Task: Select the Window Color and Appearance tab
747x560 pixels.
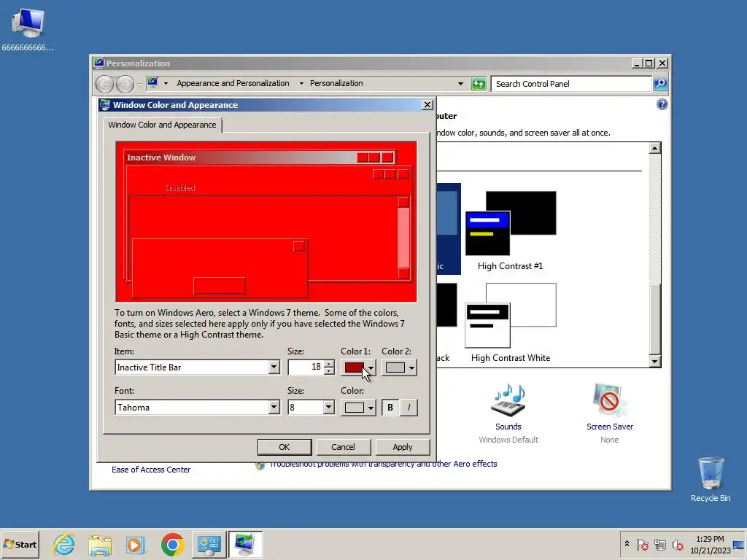Action: (162, 125)
